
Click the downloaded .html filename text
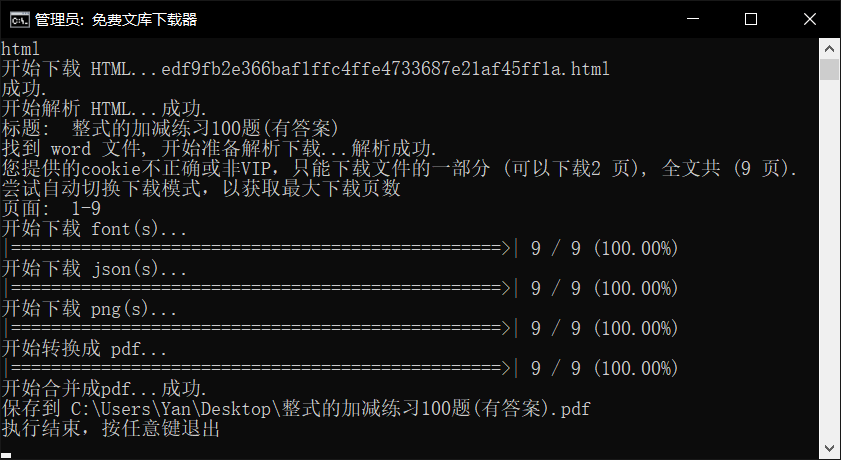[x=385, y=69]
